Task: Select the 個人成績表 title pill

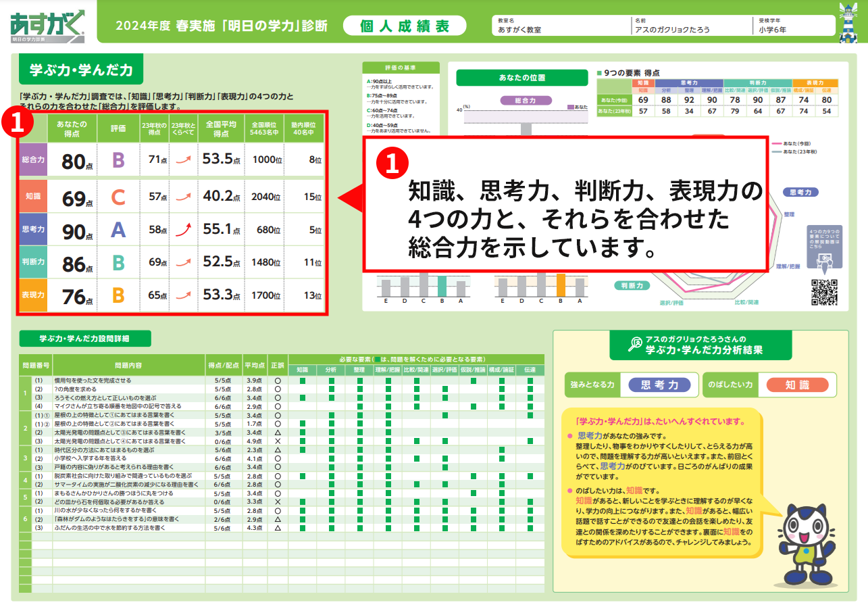Action: (405, 26)
